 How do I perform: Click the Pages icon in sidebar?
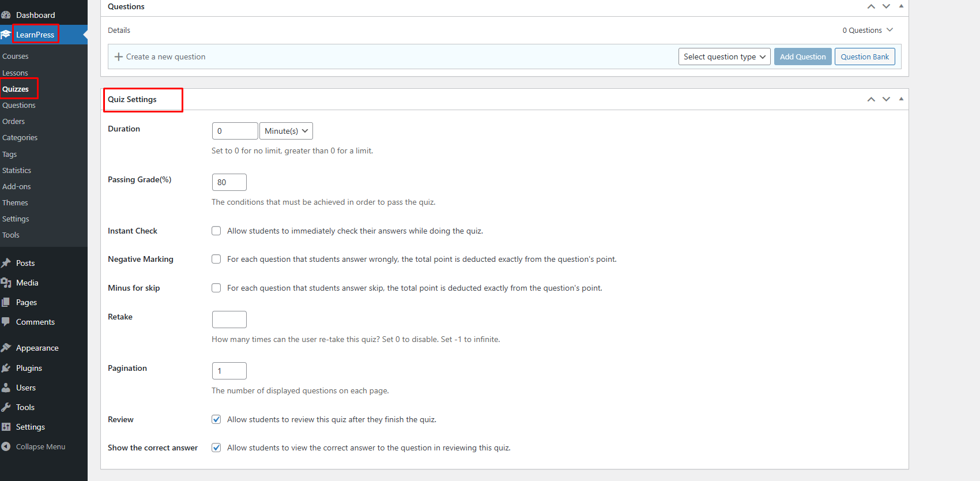point(6,302)
